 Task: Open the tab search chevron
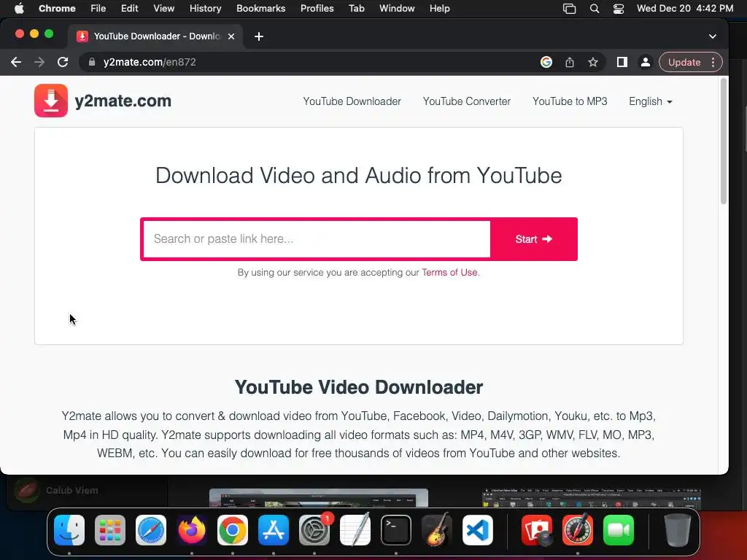click(713, 36)
